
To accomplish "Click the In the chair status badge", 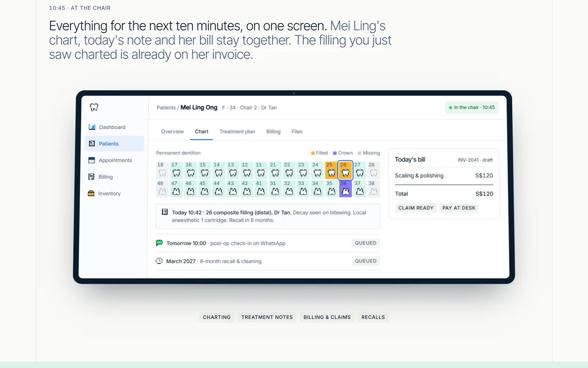I will click(x=472, y=108).
